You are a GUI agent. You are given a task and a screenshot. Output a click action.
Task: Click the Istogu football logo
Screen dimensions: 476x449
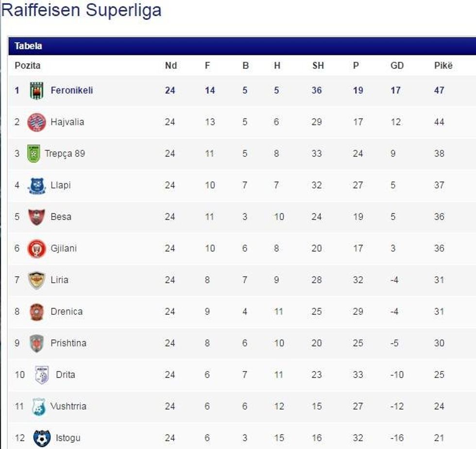tap(42, 438)
